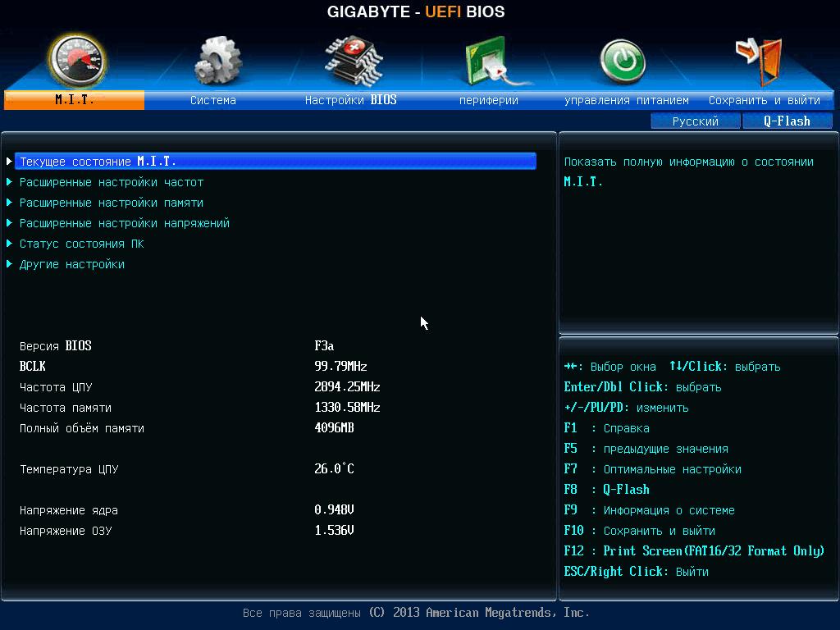Click the exit door icon

click(759, 61)
